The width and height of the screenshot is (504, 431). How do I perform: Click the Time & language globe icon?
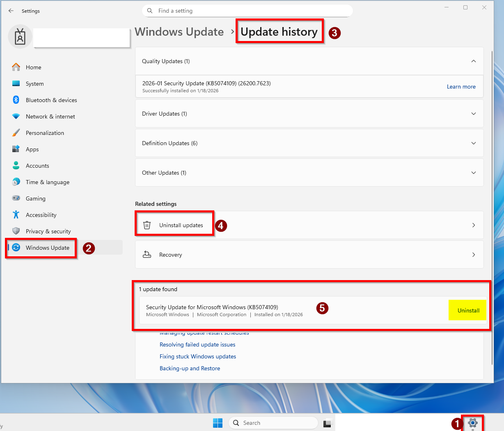coord(16,182)
